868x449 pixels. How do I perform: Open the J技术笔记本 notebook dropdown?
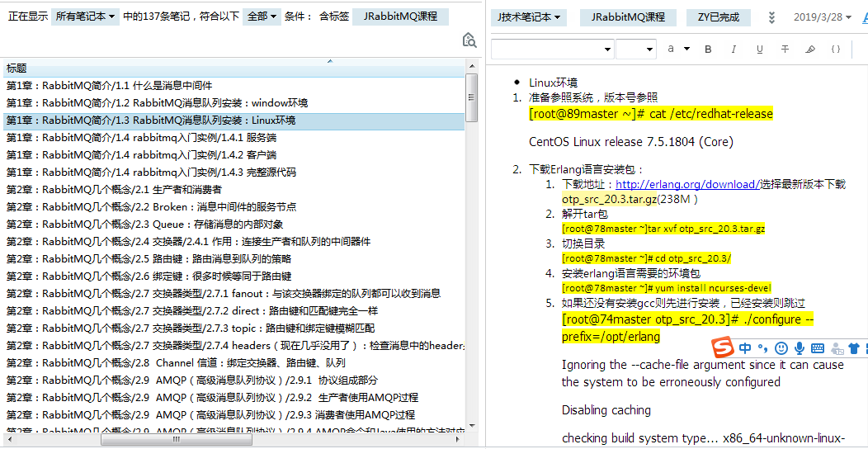pos(528,17)
